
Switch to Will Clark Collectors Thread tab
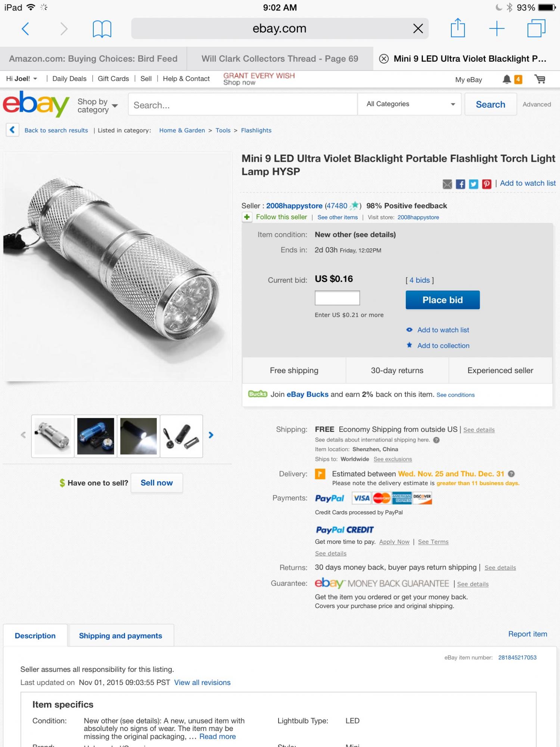(280, 59)
